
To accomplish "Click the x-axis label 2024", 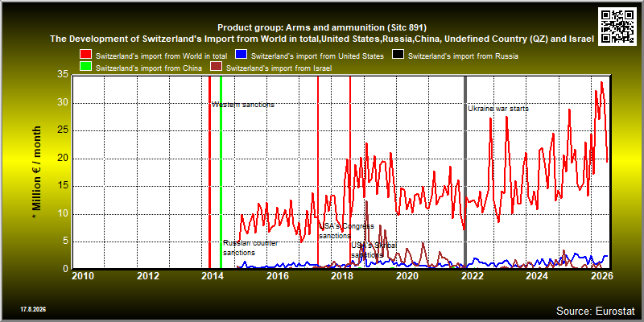I will point(536,275).
